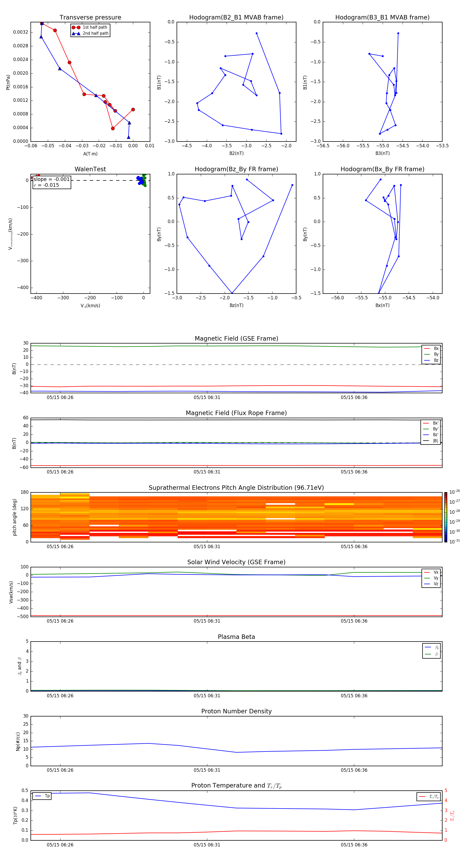The image size is (473, 868).
Task: Click the 'WalenTest' plot title
Action: pyautogui.click(x=90, y=169)
